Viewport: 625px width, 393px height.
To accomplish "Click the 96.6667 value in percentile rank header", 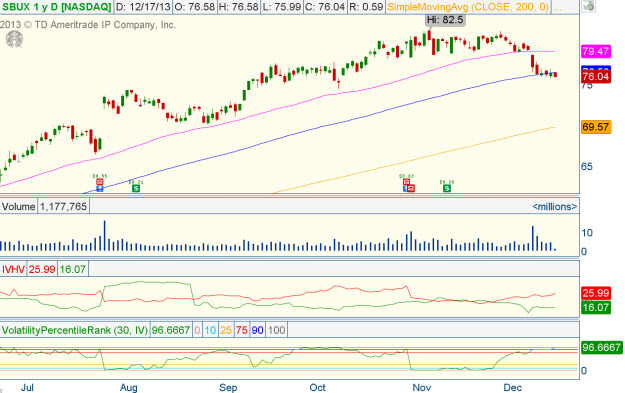I will (x=171, y=330).
